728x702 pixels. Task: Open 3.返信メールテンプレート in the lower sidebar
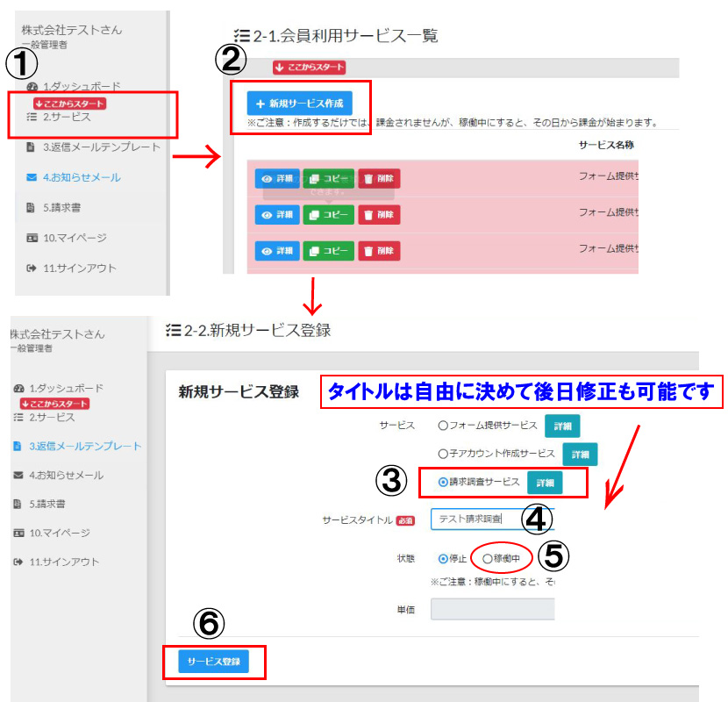coord(85,446)
